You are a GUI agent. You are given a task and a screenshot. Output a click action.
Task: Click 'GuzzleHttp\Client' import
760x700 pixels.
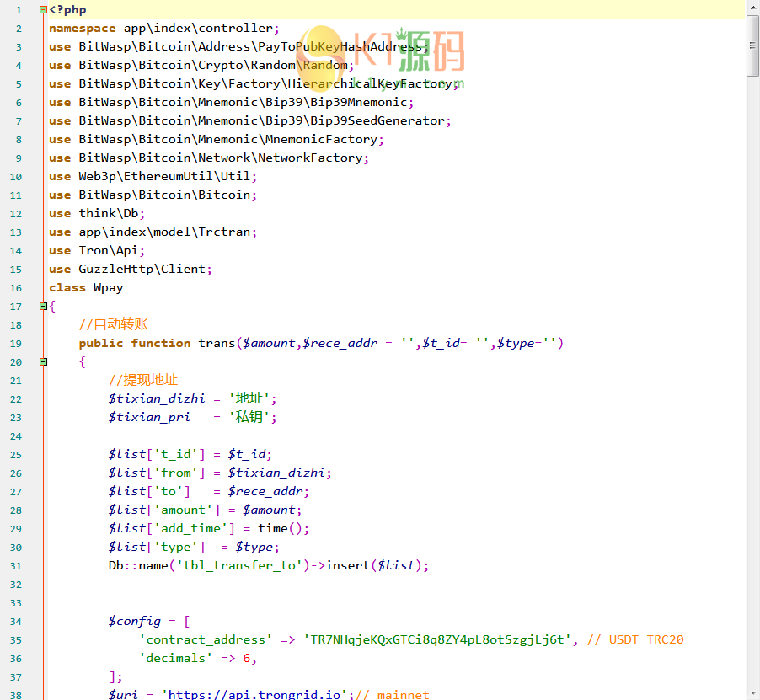click(x=142, y=269)
